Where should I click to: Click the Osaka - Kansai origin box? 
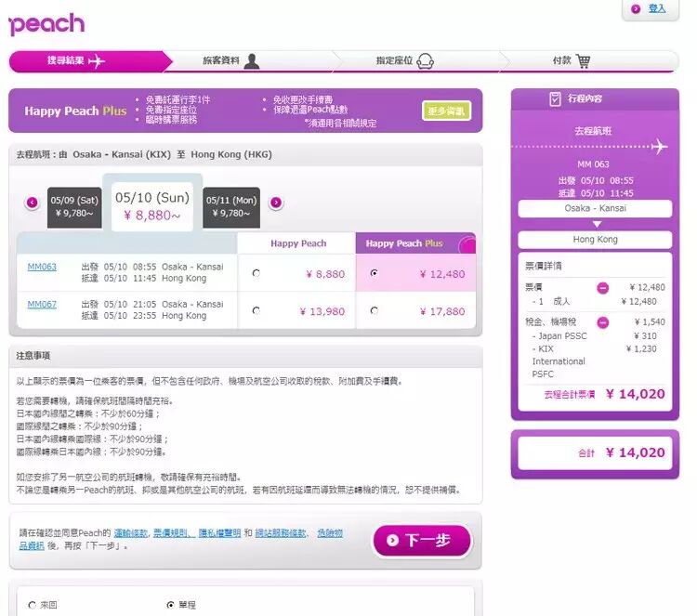click(x=595, y=208)
